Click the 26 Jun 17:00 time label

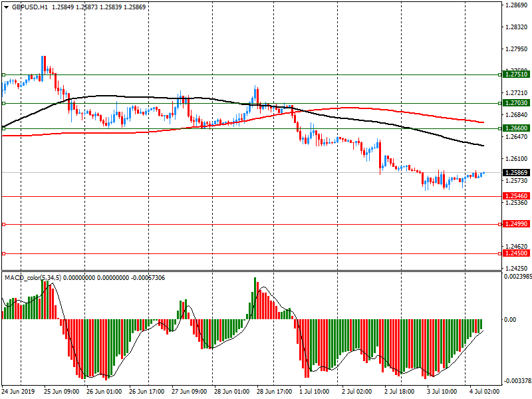(146, 392)
